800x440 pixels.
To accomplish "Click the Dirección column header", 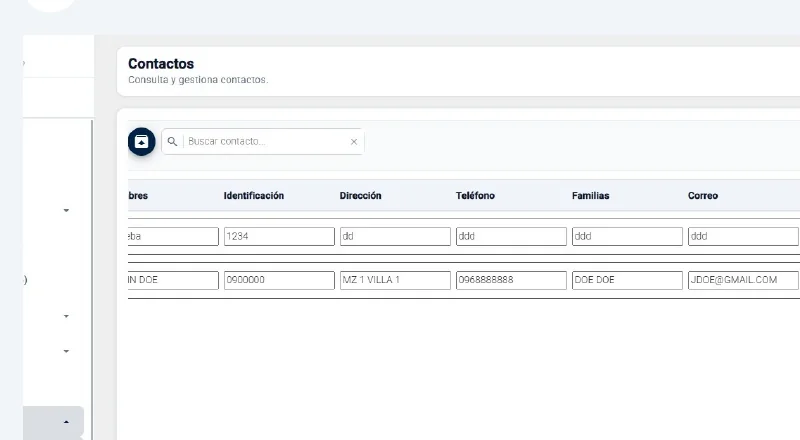I will click(360, 195).
